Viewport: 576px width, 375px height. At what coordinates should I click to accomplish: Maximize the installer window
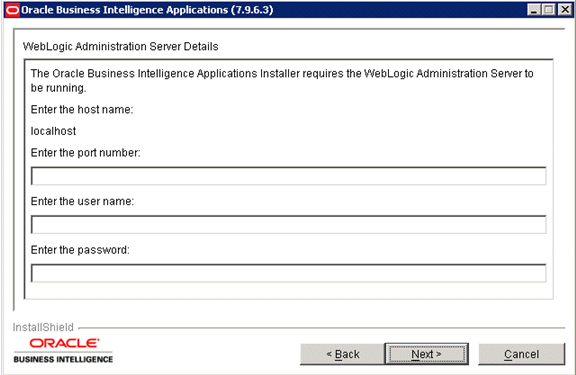548,10
